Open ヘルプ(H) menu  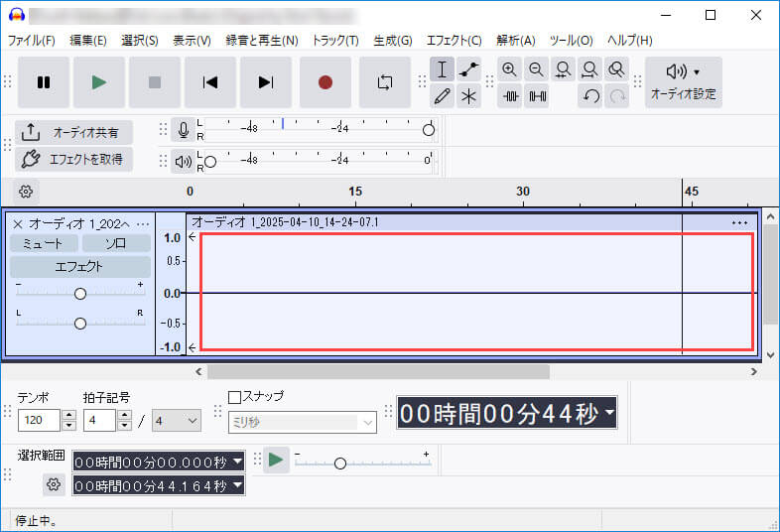click(630, 41)
